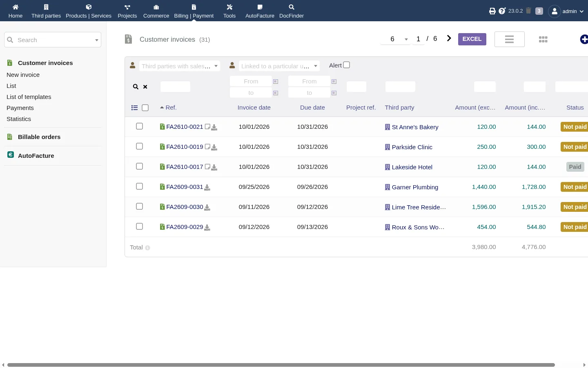Open third parties with sales representative dropdown

(x=180, y=66)
